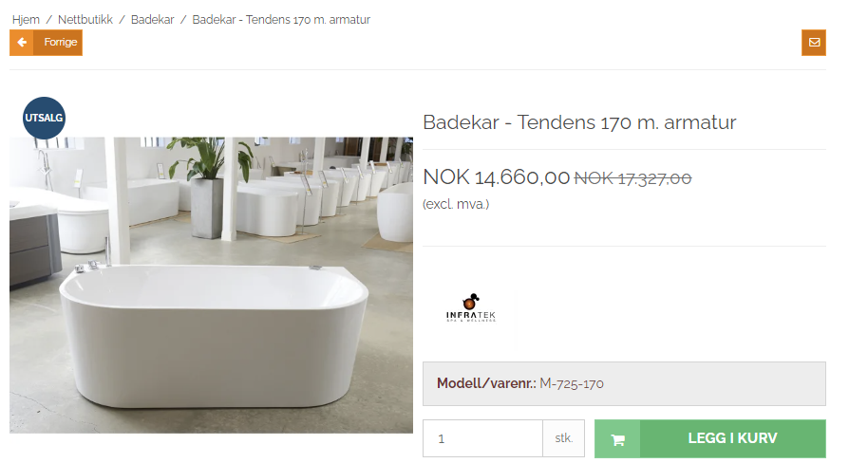Click the product title Badekar - Tendens 170
The image size is (868, 463).
[x=579, y=122]
